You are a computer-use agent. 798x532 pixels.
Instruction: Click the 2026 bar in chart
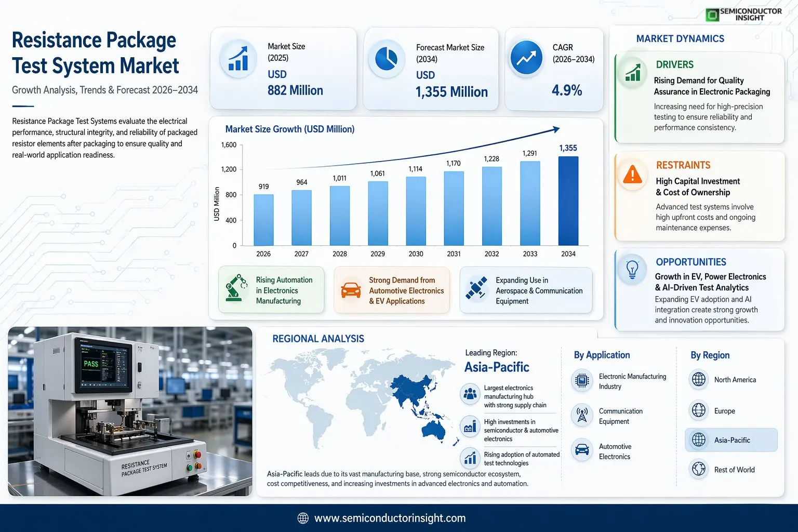coord(263,220)
